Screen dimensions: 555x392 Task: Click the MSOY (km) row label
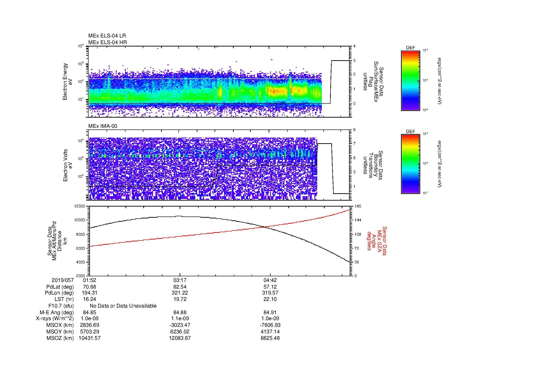pyautogui.click(x=60, y=332)
